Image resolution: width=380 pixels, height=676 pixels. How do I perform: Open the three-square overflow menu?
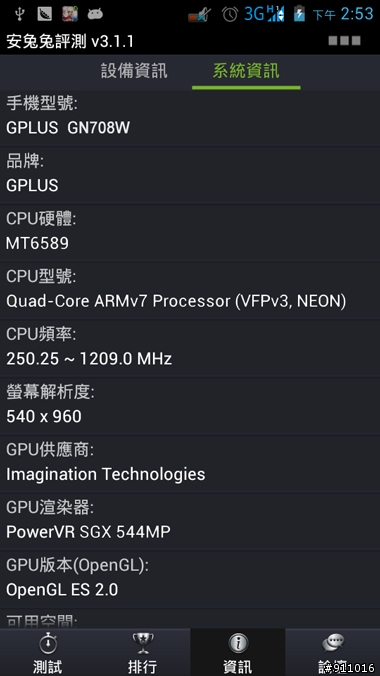tap(344, 41)
